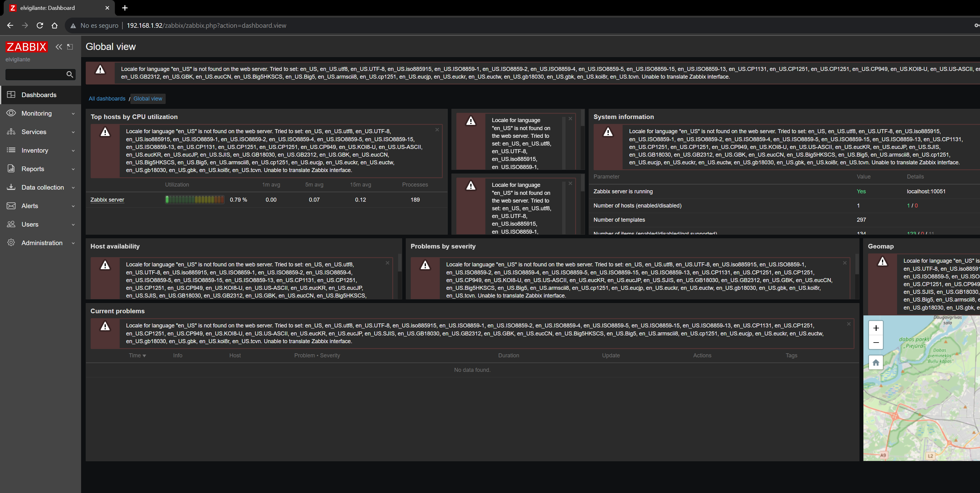The image size is (980, 493).
Task: Click the 'No es seguro' security warning
Action: pos(94,26)
